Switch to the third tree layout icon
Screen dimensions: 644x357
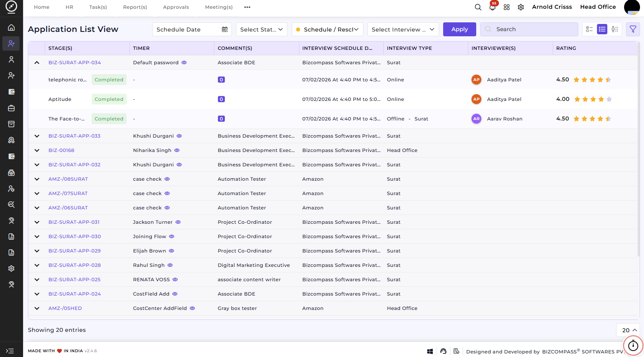click(615, 29)
